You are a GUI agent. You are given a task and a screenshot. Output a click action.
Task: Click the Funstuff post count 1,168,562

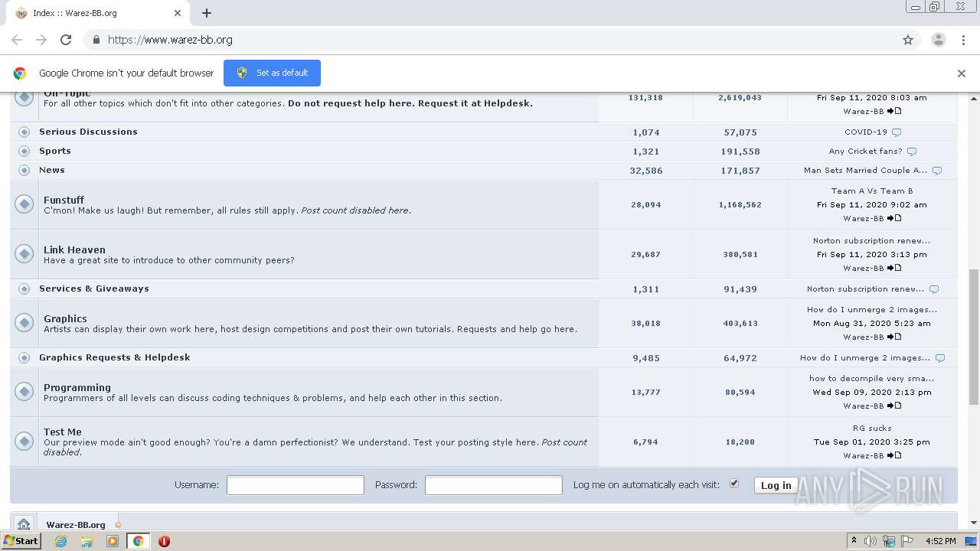click(x=740, y=204)
